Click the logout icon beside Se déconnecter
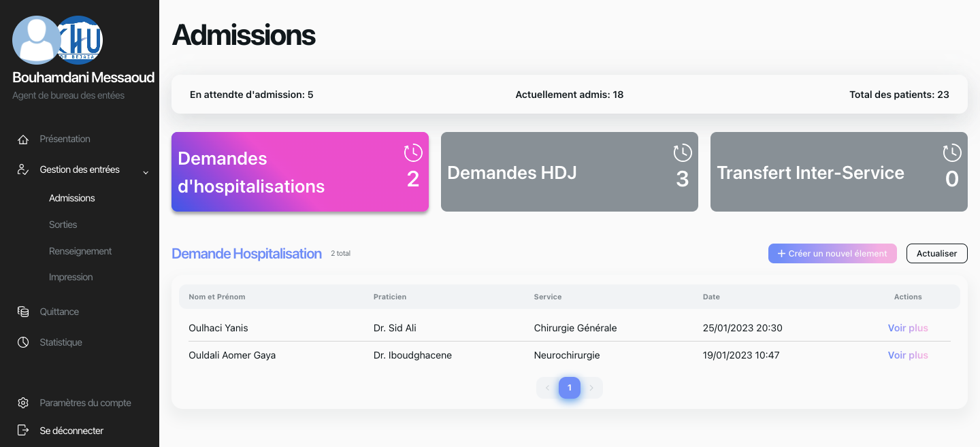980x447 pixels. 23,431
